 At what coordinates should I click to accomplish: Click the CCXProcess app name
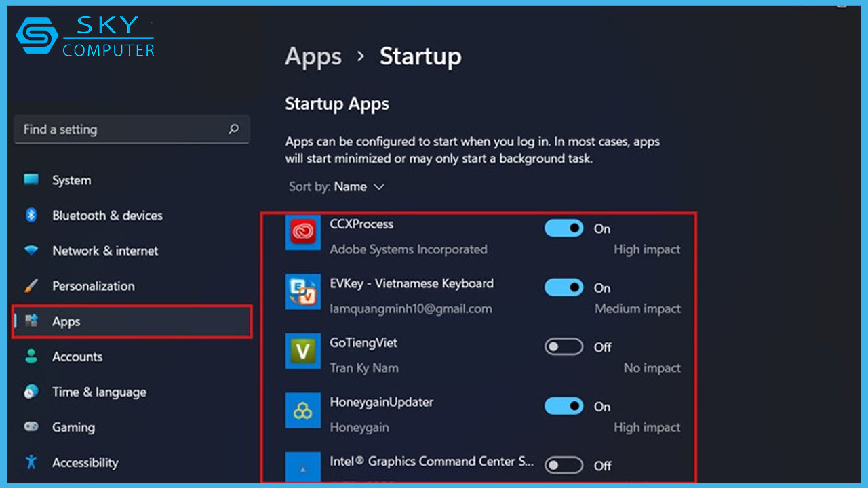361,224
